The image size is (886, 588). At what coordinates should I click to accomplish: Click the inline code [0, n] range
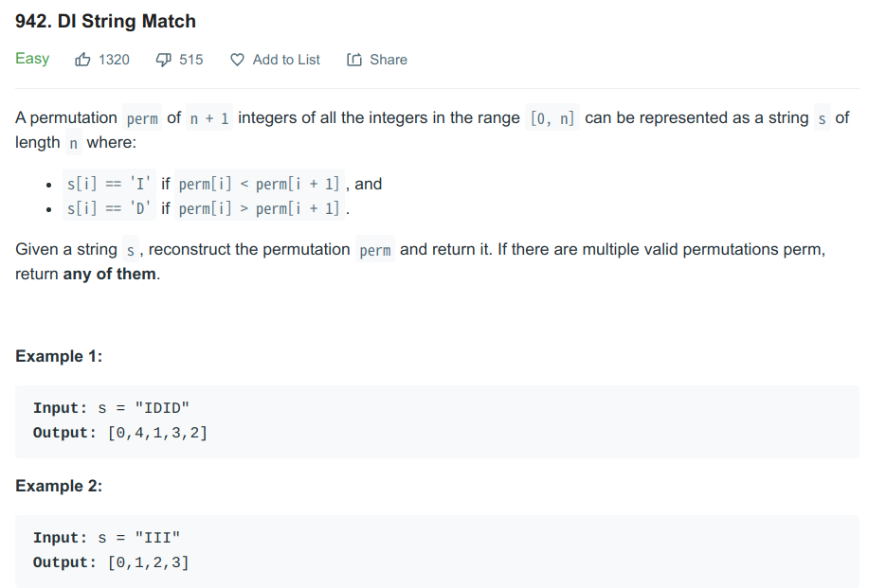coord(552,118)
